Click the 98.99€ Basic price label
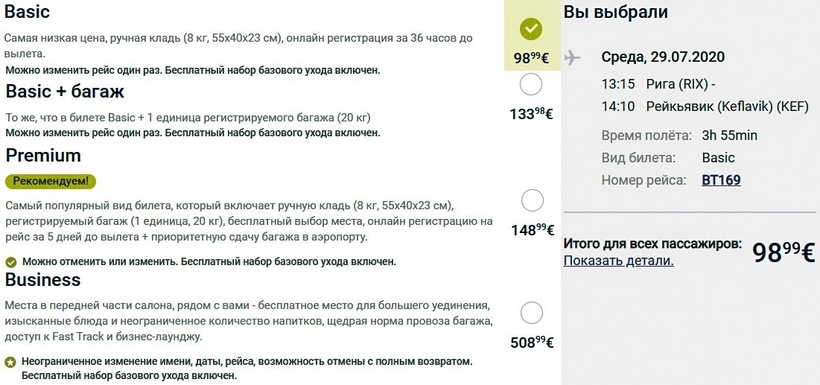The image size is (820, 385). coord(531,58)
